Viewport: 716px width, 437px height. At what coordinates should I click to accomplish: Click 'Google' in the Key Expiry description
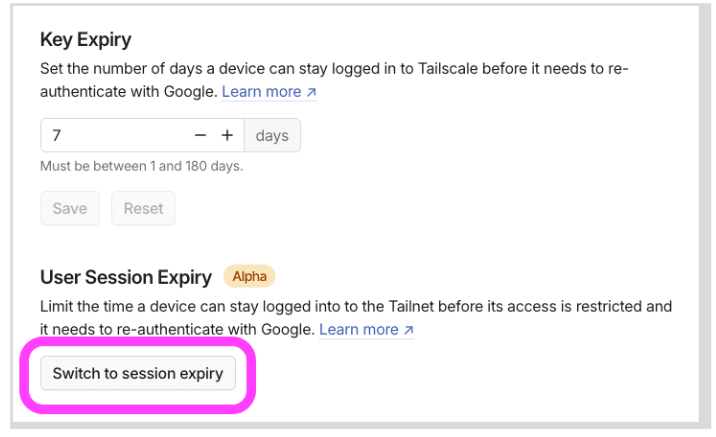(x=189, y=92)
